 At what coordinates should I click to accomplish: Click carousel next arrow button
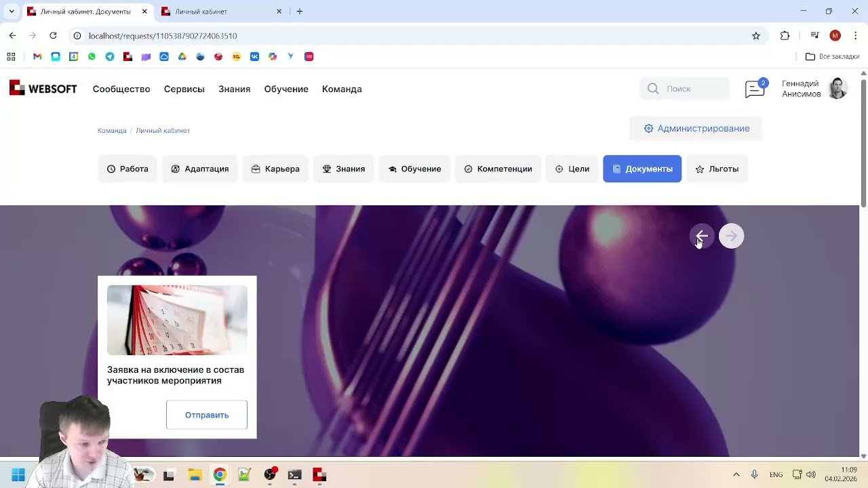coord(732,236)
